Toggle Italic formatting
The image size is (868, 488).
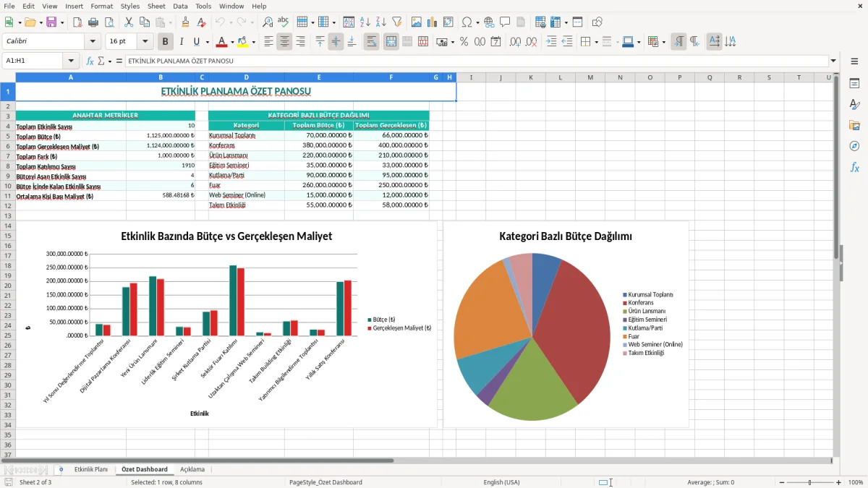[x=181, y=42]
